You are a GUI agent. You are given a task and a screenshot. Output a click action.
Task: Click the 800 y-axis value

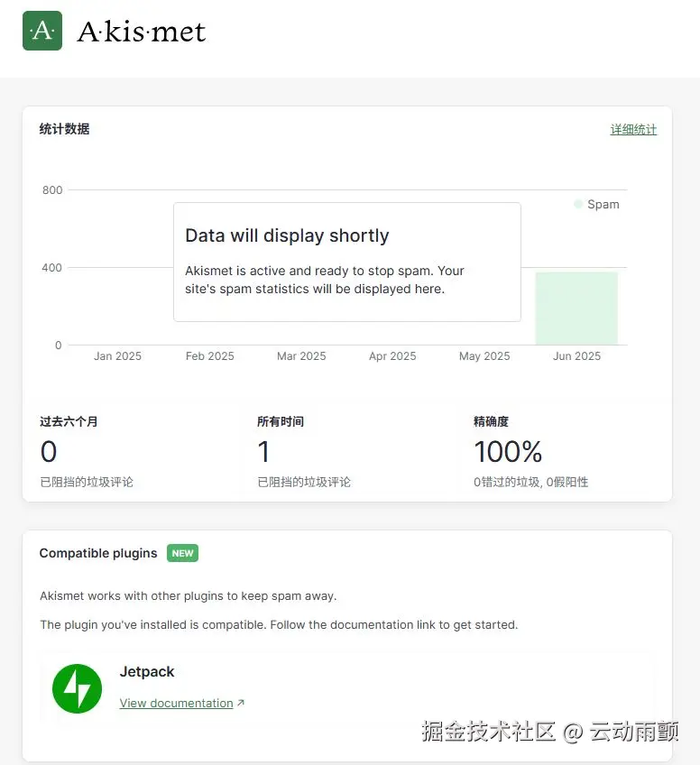coord(52,190)
